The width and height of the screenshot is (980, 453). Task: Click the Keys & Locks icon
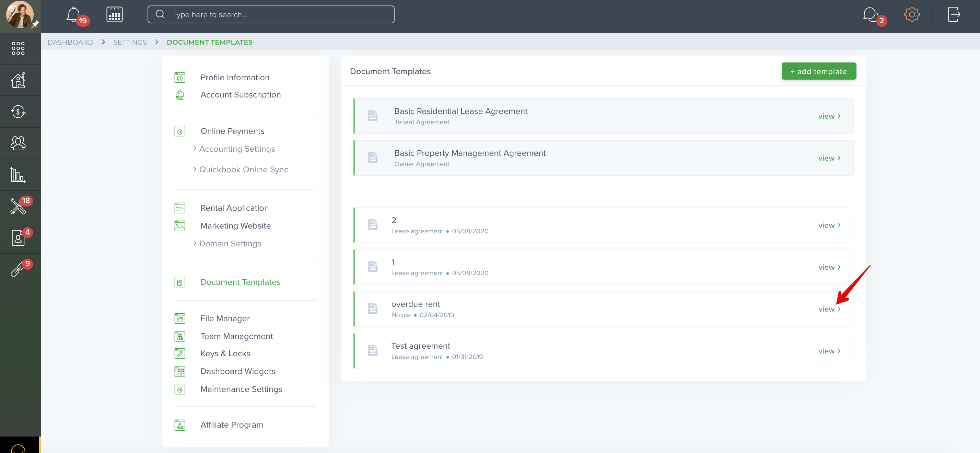(179, 353)
